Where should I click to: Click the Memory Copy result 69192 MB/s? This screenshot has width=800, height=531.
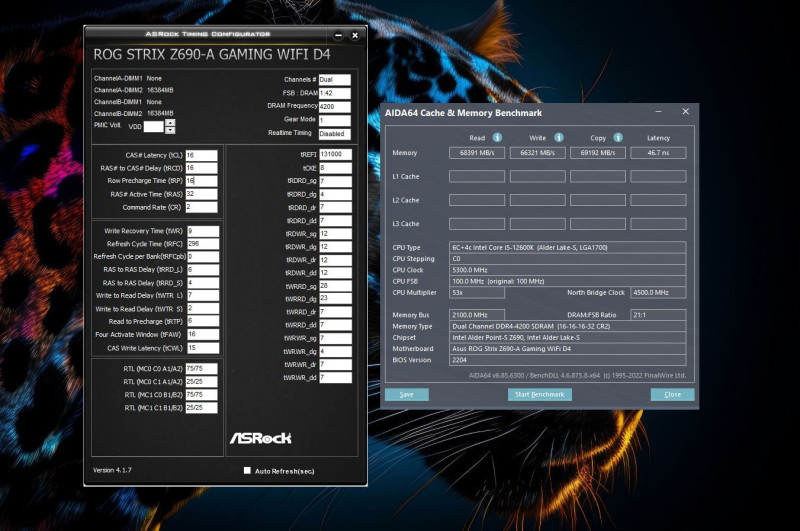pyautogui.click(x=598, y=153)
